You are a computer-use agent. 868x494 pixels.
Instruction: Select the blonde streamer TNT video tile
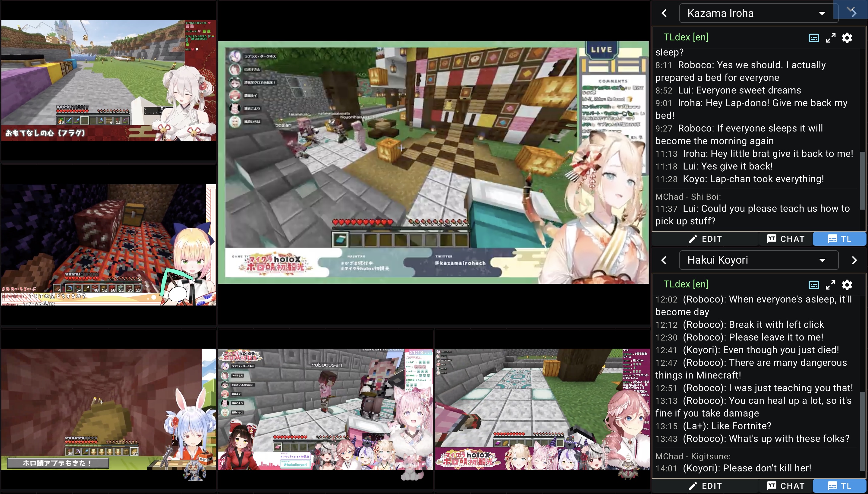point(108,245)
